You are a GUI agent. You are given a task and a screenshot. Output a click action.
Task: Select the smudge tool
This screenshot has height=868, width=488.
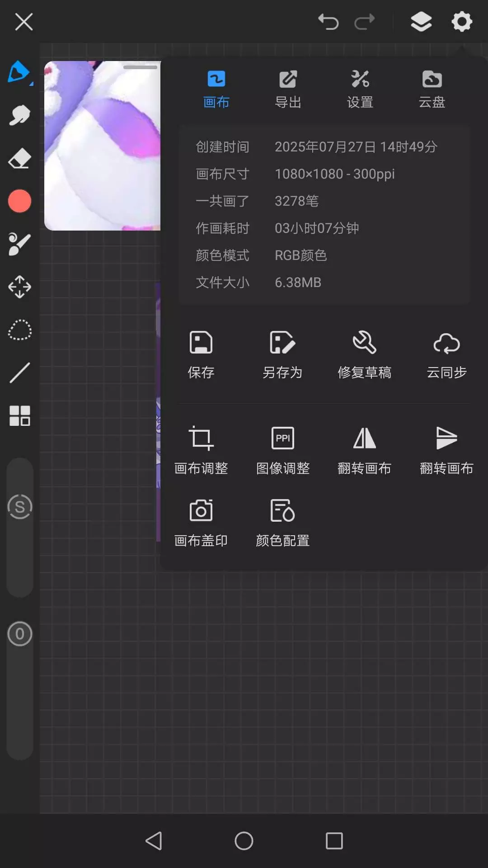(x=19, y=115)
